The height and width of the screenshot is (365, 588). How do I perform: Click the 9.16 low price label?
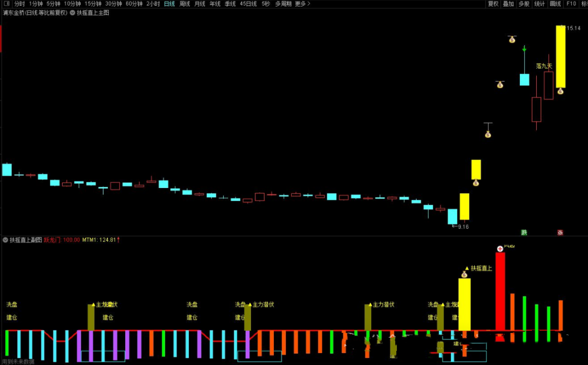(463, 227)
